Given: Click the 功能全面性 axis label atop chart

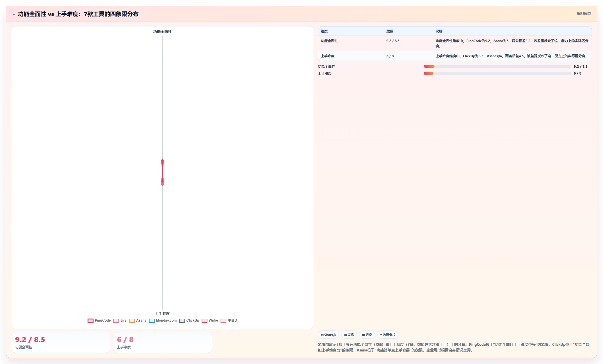Looking at the screenshot, I should click(x=162, y=32).
